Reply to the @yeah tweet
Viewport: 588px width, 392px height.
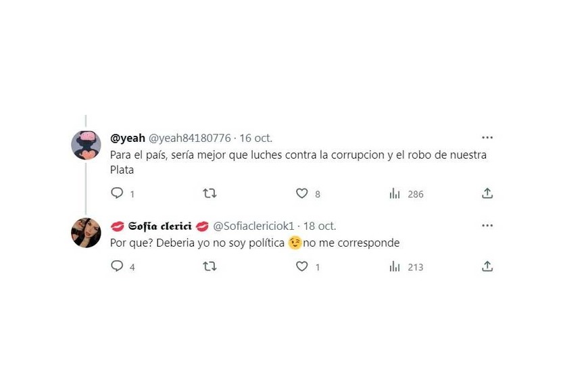click(x=117, y=193)
